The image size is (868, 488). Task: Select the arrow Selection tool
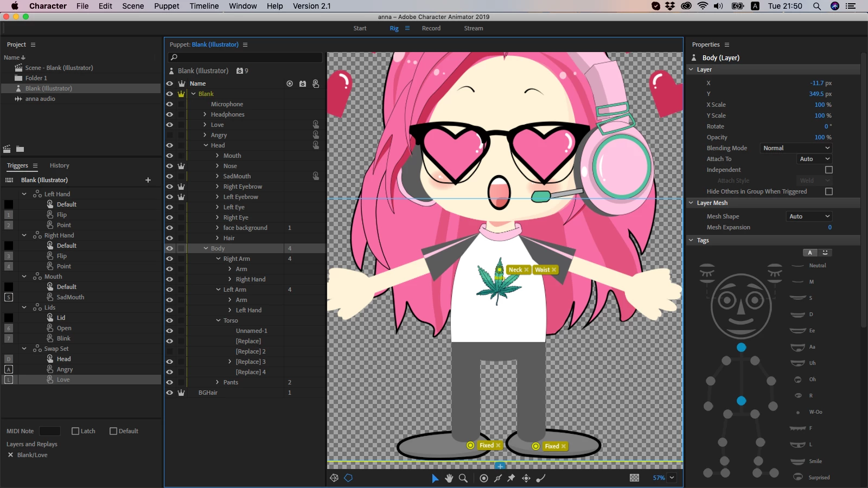coord(435,478)
